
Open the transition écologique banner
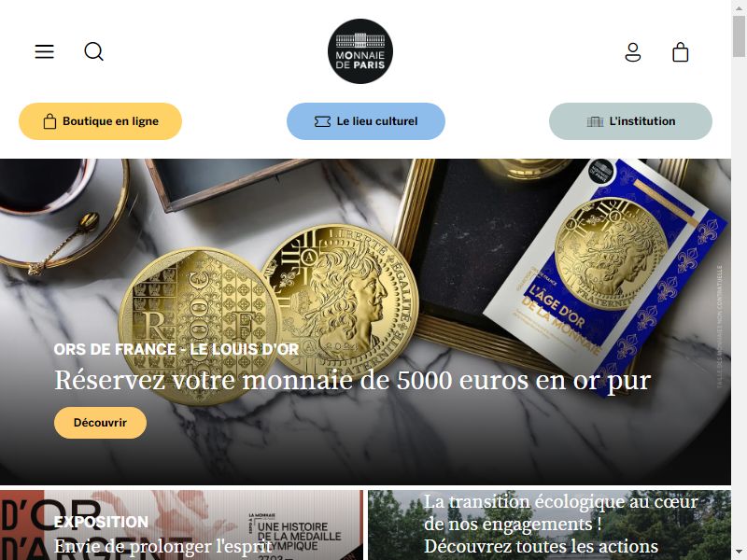(549, 525)
